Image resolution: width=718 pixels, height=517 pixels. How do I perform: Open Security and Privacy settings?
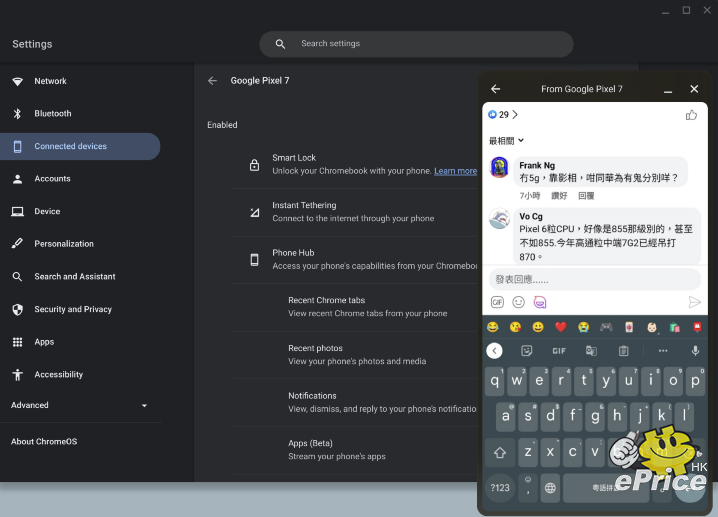pyautogui.click(x=73, y=309)
